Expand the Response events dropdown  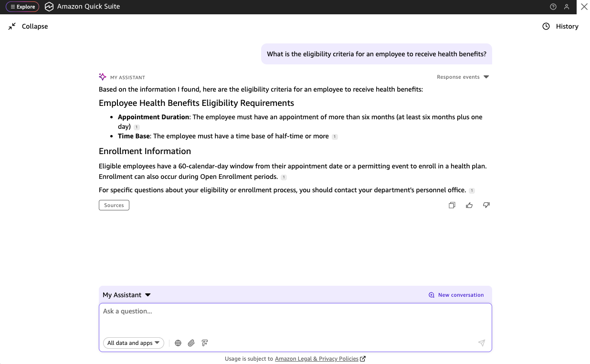(463, 77)
